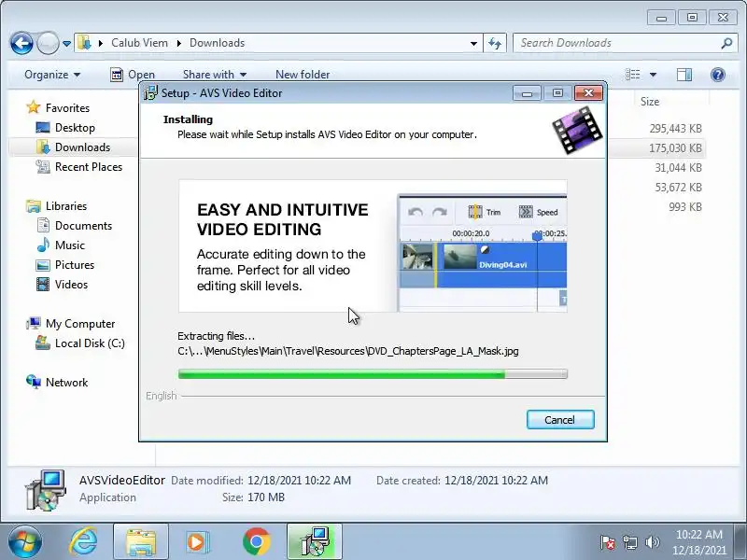Open Windows Explorer taskbar button
Screen dimensions: 747x560
tap(141, 542)
